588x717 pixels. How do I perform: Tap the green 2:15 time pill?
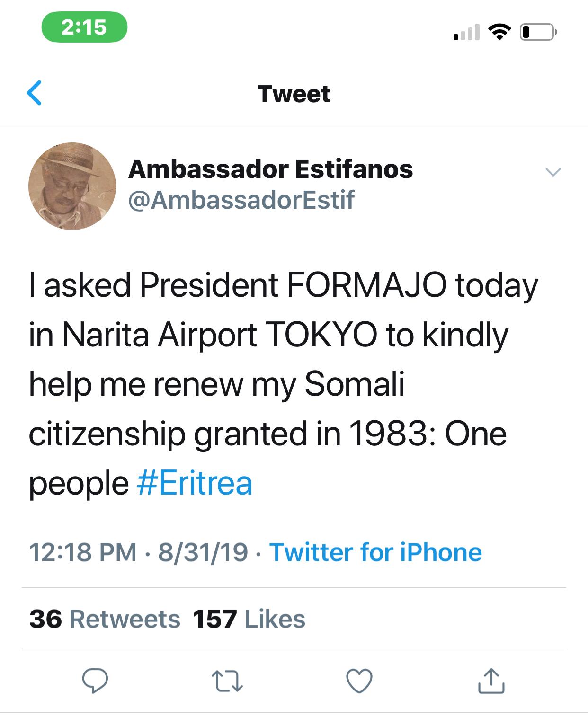coord(84,27)
